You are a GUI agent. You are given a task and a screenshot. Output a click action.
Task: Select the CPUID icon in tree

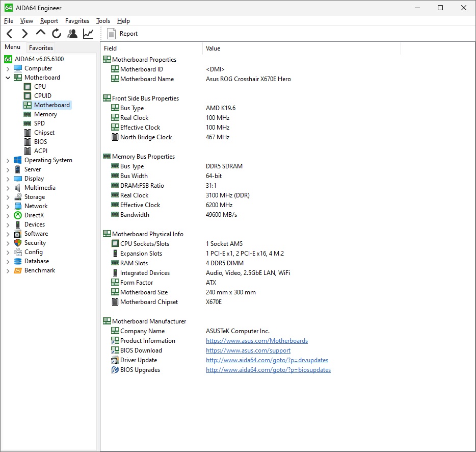point(28,96)
